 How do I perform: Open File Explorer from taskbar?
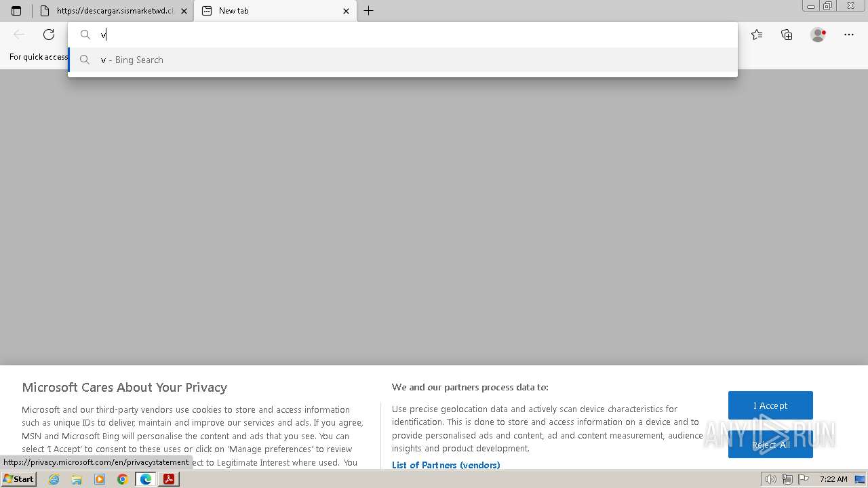point(77,479)
